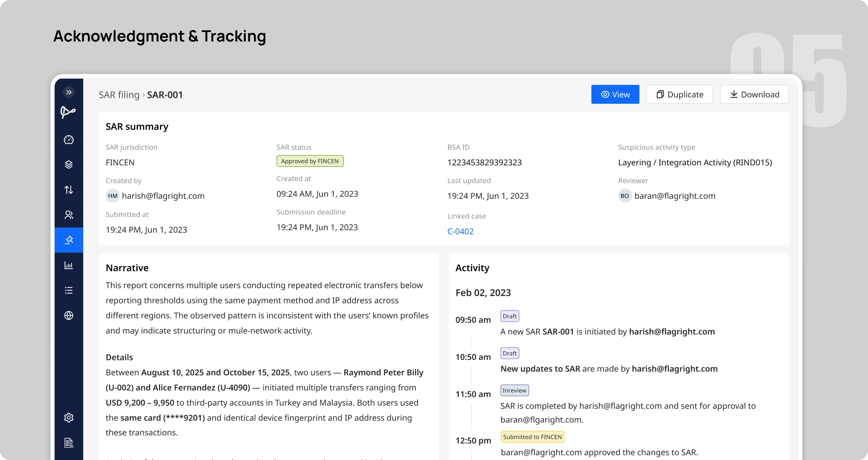Screen dimensions: 868x460
Task: Click the Flagright logo in the sidebar
Action: click(x=68, y=112)
